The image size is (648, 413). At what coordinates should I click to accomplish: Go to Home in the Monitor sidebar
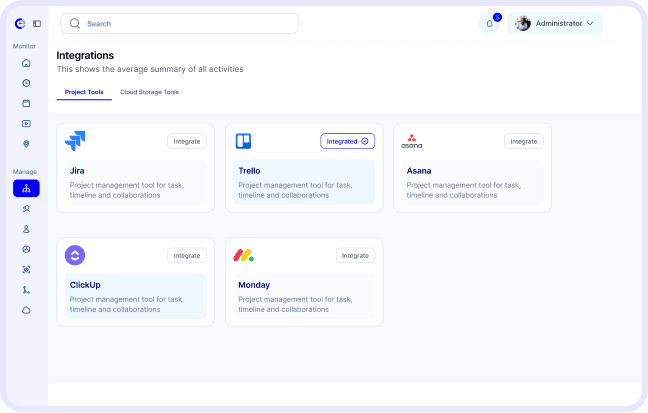tap(26, 63)
